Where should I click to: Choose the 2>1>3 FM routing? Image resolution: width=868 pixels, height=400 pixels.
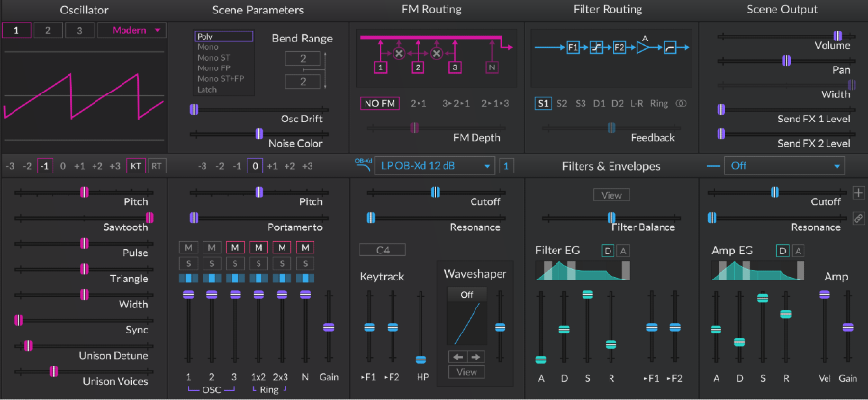[495, 103]
